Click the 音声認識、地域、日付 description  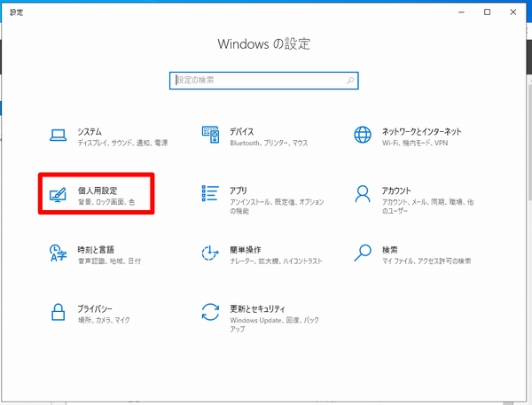(x=109, y=261)
